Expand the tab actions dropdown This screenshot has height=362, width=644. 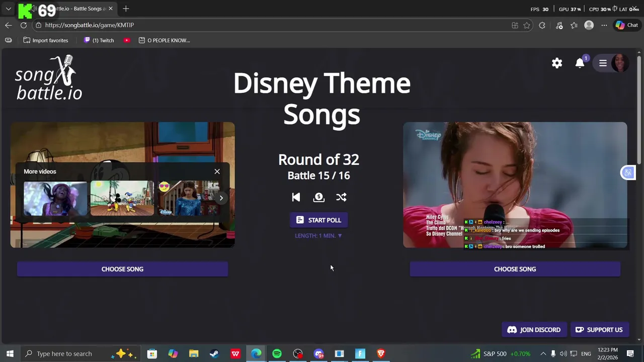click(x=9, y=9)
